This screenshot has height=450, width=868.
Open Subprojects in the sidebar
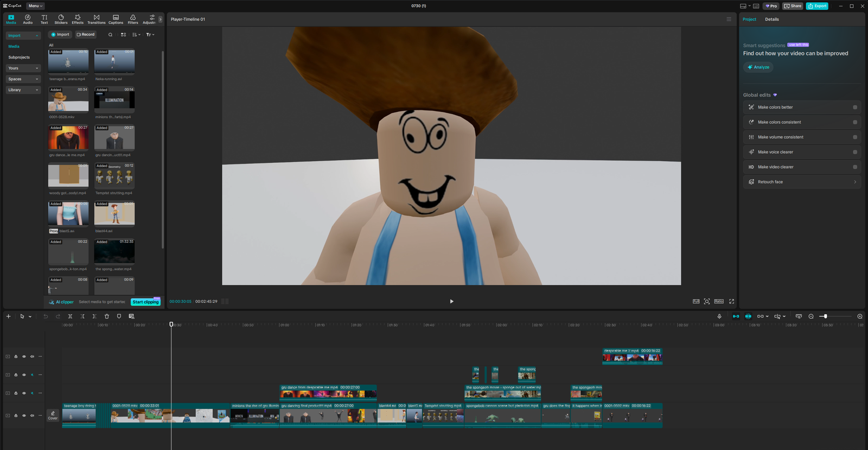(x=19, y=58)
